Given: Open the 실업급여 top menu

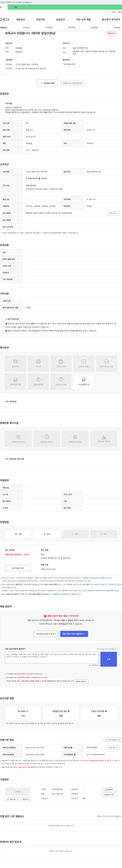Looking at the screenshot, I should tap(60, 20).
